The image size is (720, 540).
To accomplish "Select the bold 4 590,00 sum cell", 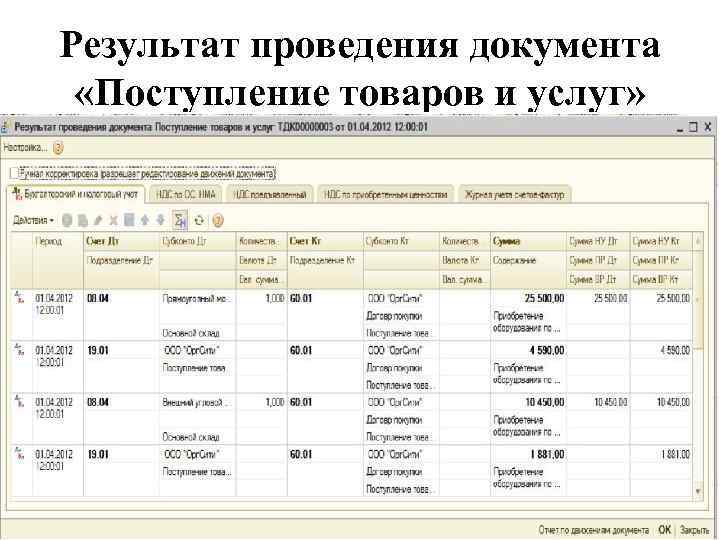I will 528,351.
